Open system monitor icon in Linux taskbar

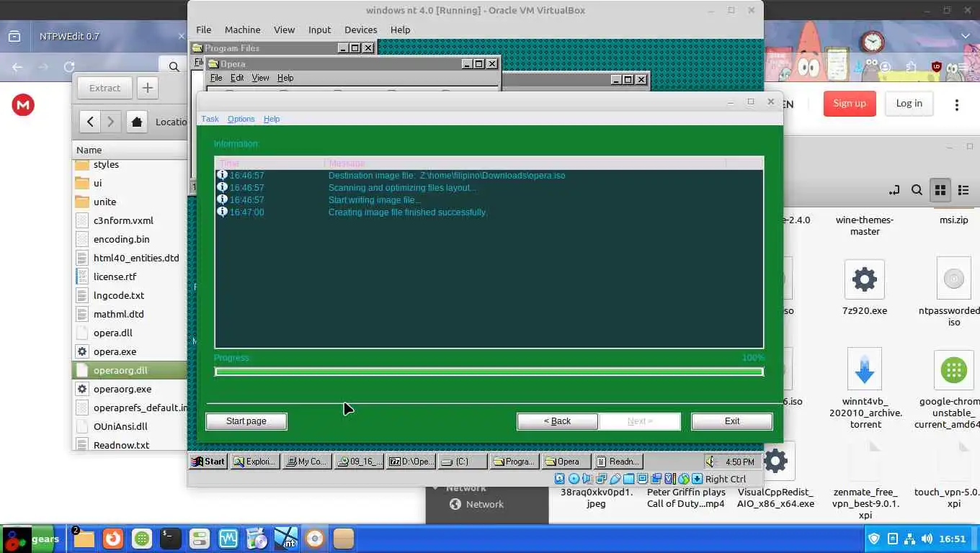[x=228, y=539]
